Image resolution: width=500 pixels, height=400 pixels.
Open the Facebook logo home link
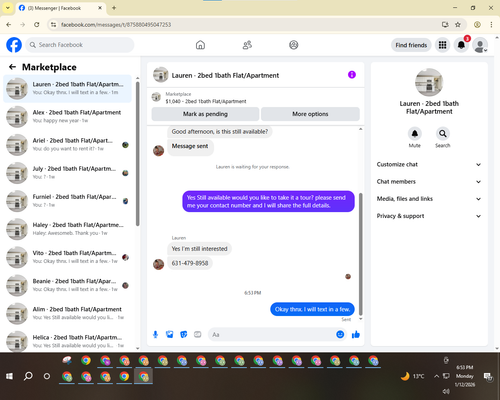pos(14,45)
